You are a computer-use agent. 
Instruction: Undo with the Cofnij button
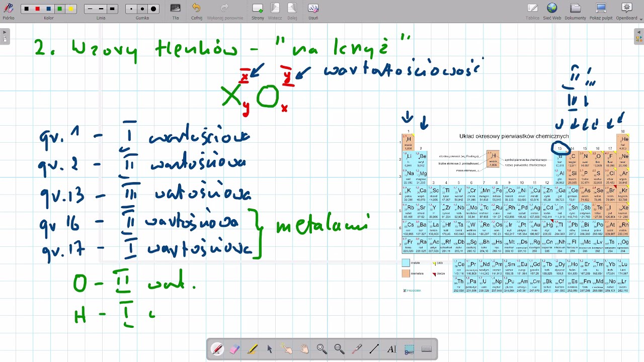tap(197, 11)
